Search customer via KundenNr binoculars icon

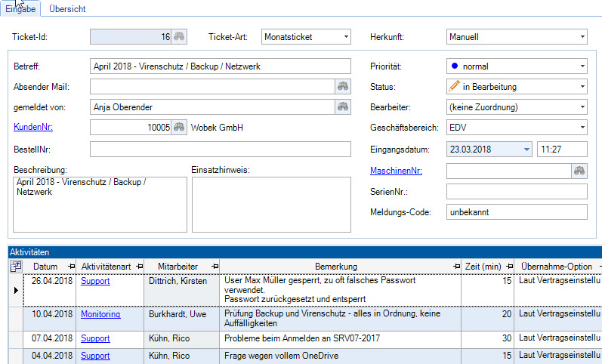pos(179,128)
